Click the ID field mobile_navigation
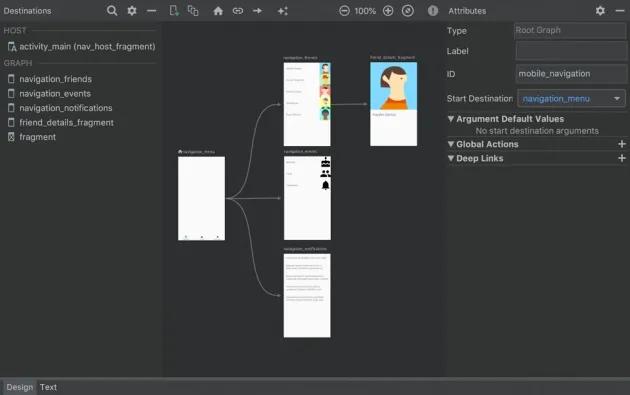This screenshot has height=395, width=630. click(x=571, y=74)
